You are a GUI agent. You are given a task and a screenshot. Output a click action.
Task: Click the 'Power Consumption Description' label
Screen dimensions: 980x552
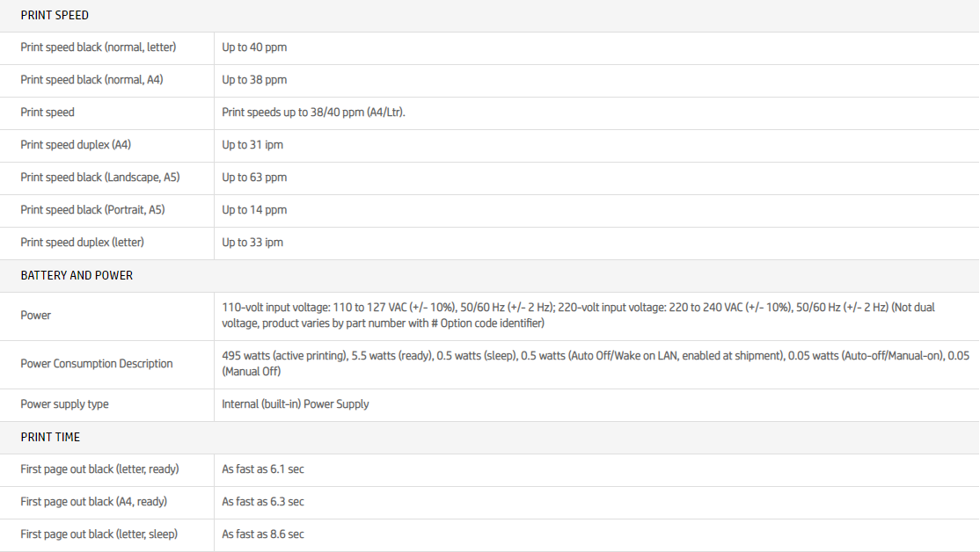[x=97, y=364]
